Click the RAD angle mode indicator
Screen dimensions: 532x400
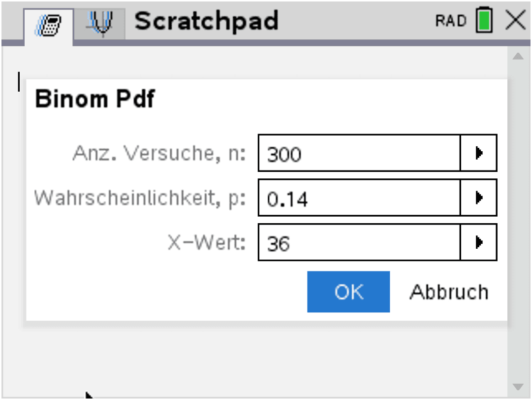pos(451,21)
